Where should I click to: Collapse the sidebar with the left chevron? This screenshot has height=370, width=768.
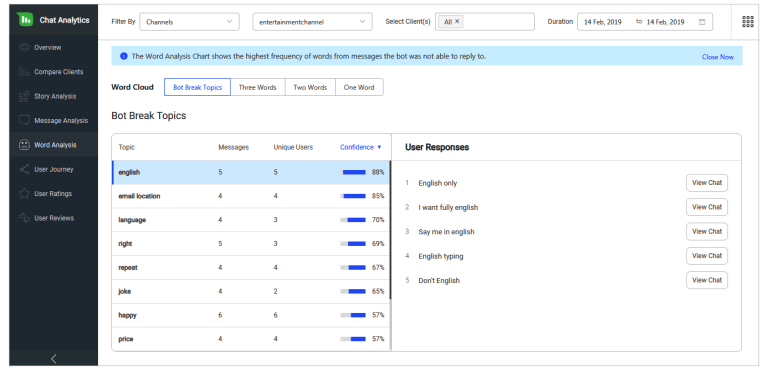tap(54, 359)
